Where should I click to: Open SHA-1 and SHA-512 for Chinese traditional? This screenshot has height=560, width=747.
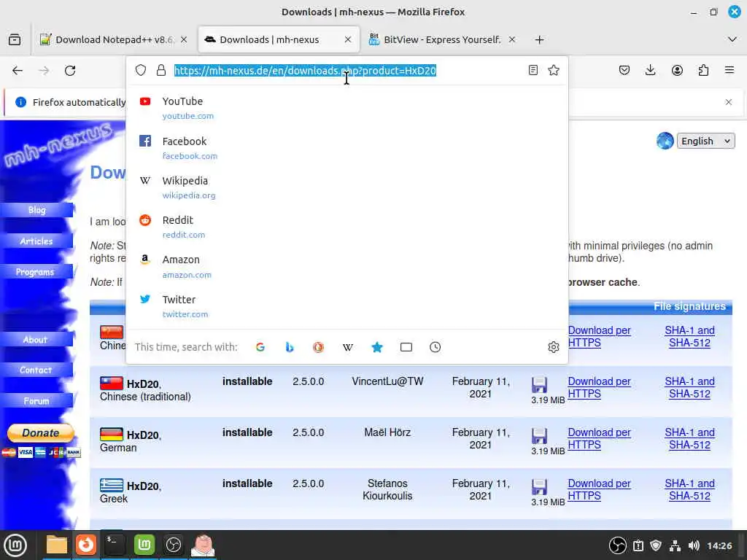689,388
